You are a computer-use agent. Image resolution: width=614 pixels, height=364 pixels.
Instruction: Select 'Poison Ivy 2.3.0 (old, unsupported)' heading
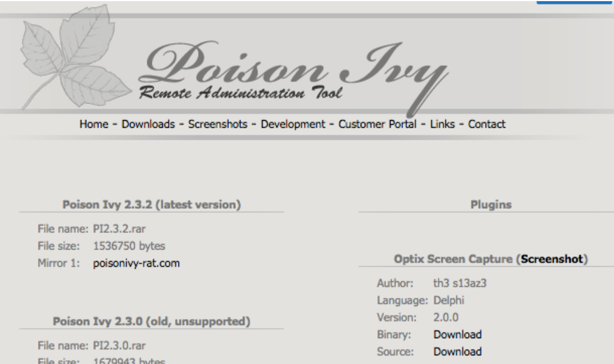click(151, 321)
